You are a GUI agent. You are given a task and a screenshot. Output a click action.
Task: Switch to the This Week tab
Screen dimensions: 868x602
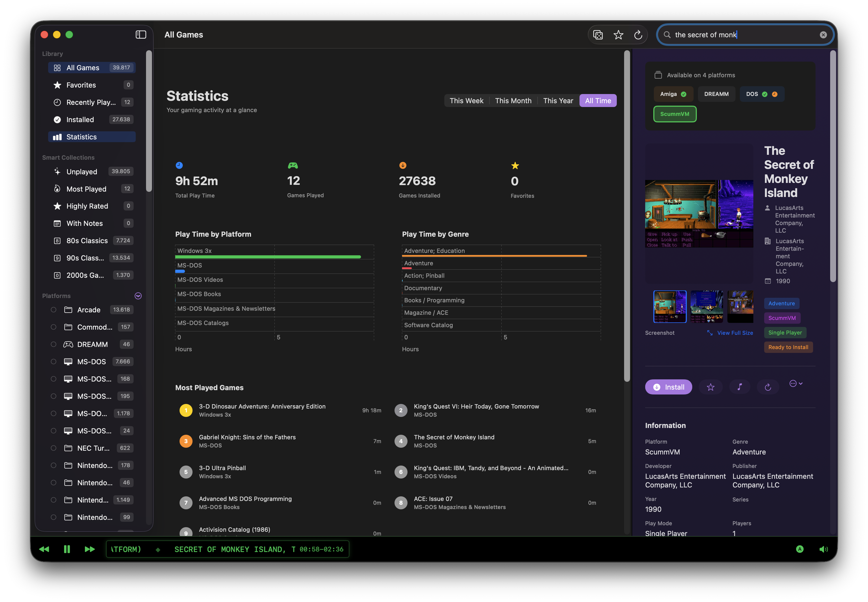(466, 100)
